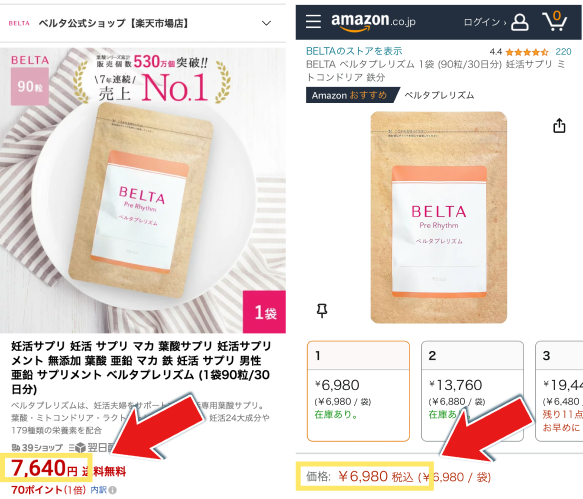Click the Amazon おすすめ badge
The height and width of the screenshot is (499, 583).
[x=350, y=96]
